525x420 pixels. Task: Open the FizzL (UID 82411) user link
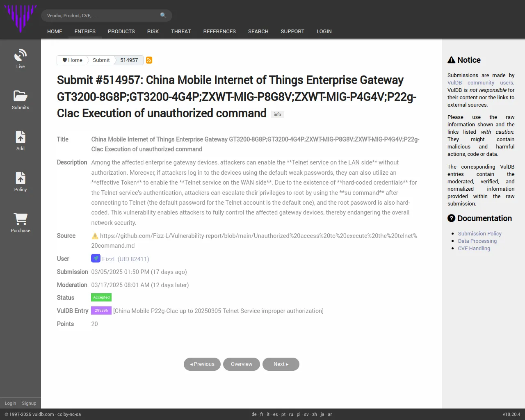pyautogui.click(x=126, y=259)
